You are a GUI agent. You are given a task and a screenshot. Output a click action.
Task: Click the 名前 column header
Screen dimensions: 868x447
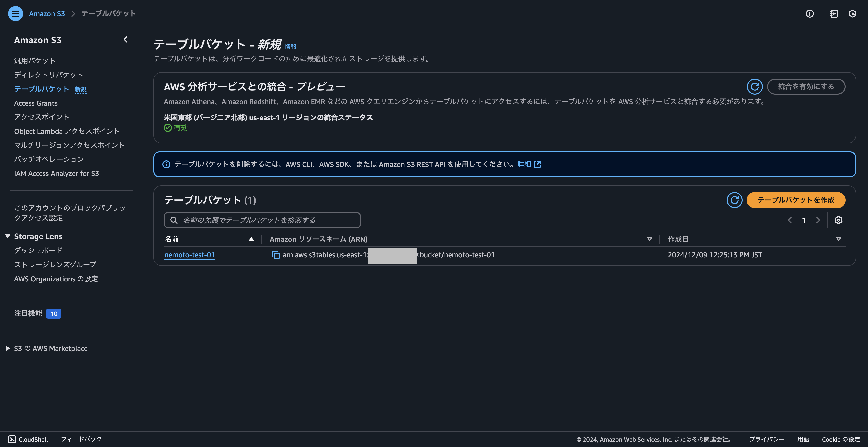pyautogui.click(x=172, y=239)
